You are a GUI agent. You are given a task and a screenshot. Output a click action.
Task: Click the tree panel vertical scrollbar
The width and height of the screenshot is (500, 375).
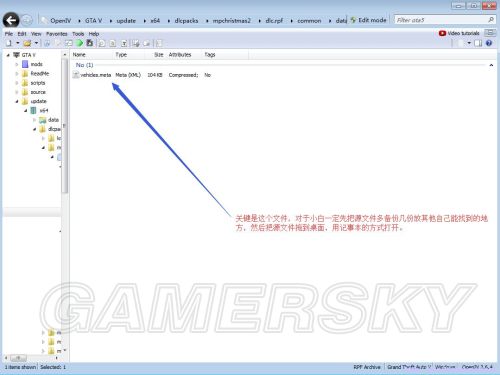click(x=65, y=125)
